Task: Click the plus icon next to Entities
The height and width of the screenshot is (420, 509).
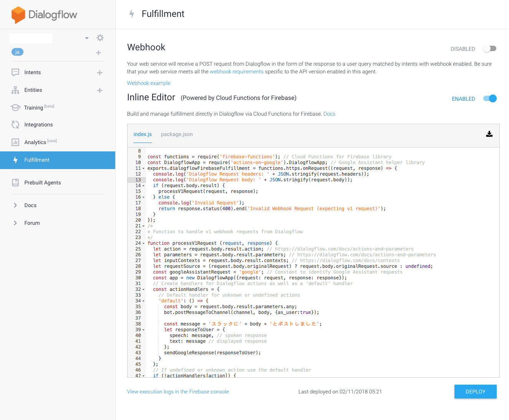Action: tap(99, 90)
